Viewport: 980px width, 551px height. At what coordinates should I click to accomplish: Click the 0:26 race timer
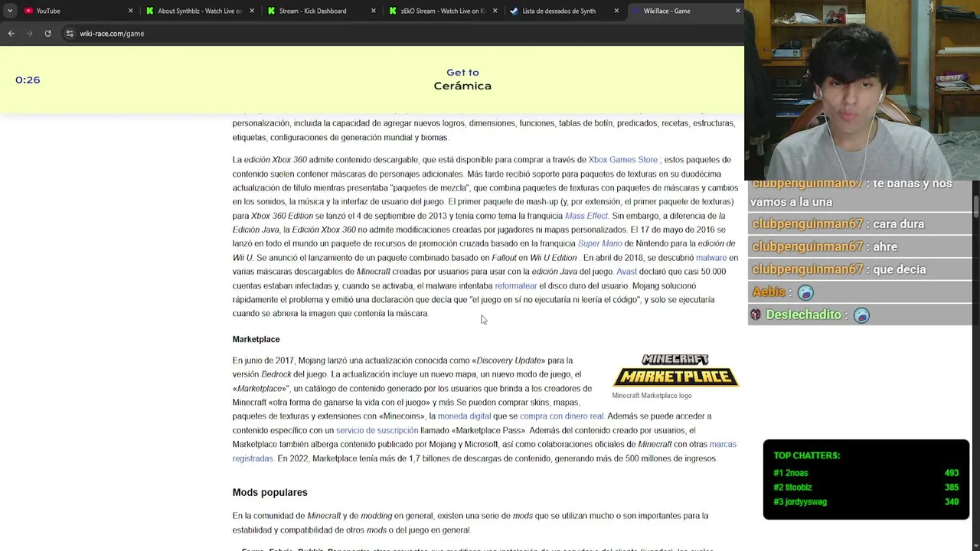click(x=28, y=80)
